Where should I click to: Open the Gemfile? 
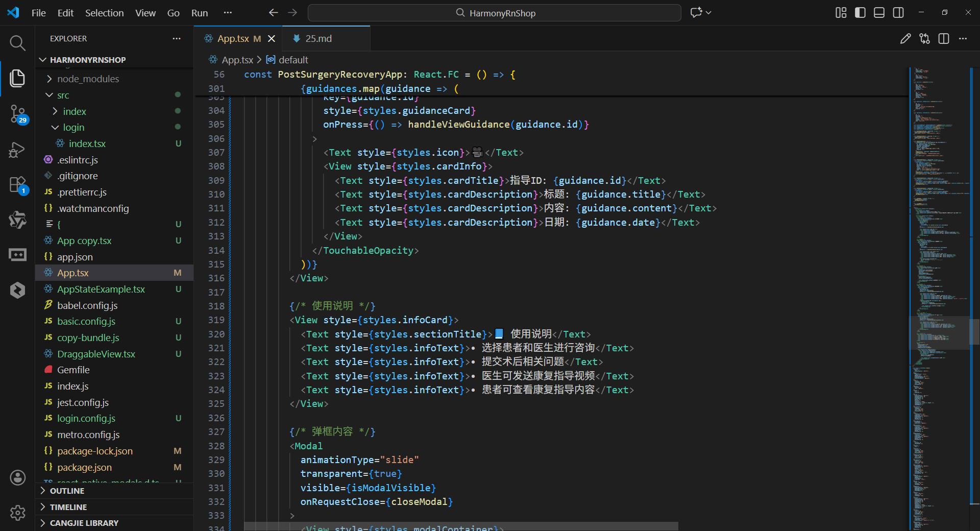[114, 370]
